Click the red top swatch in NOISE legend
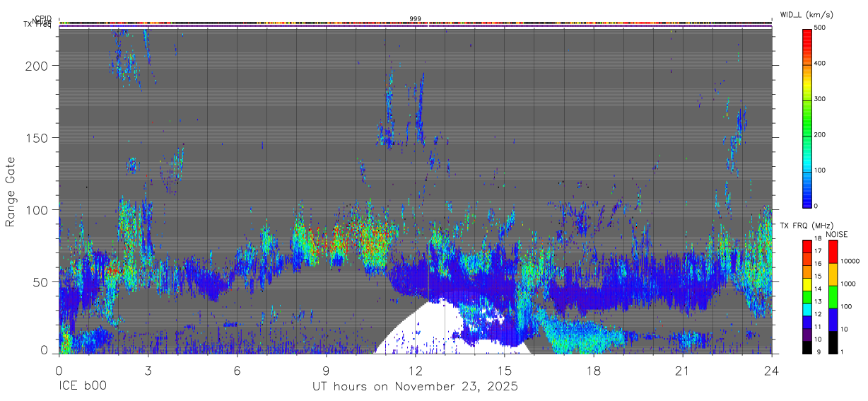The image size is (868, 401). click(x=833, y=252)
